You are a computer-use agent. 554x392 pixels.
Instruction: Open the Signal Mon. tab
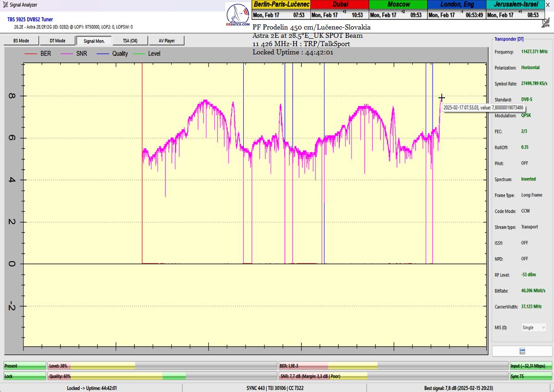94,41
